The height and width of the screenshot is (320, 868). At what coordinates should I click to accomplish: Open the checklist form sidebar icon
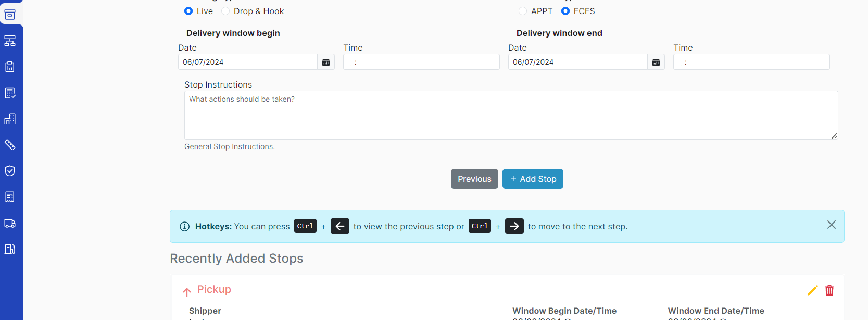pyautogui.click(x=10, y=93)
